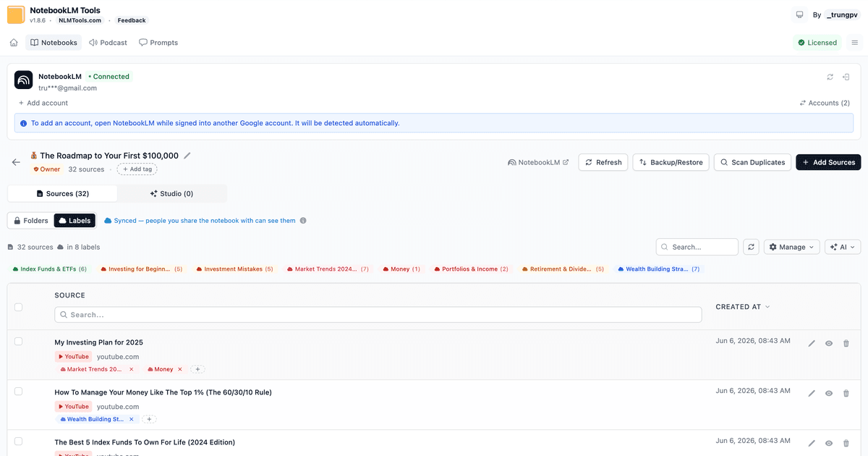Open the hamburger menu icon at top right
This screenshot has height=456, width=868.
(854, 43)
